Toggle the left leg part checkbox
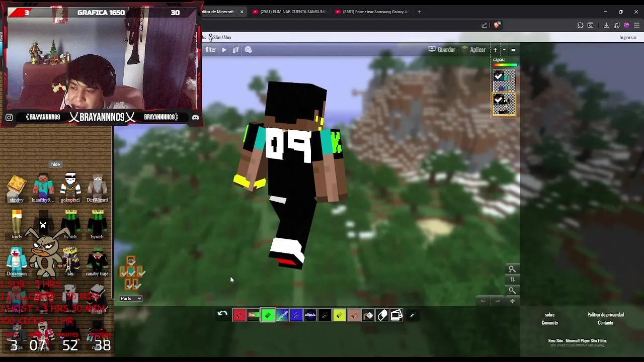This screenshot has height=362, width=644. pyautogui.click(x=128, y=285)
